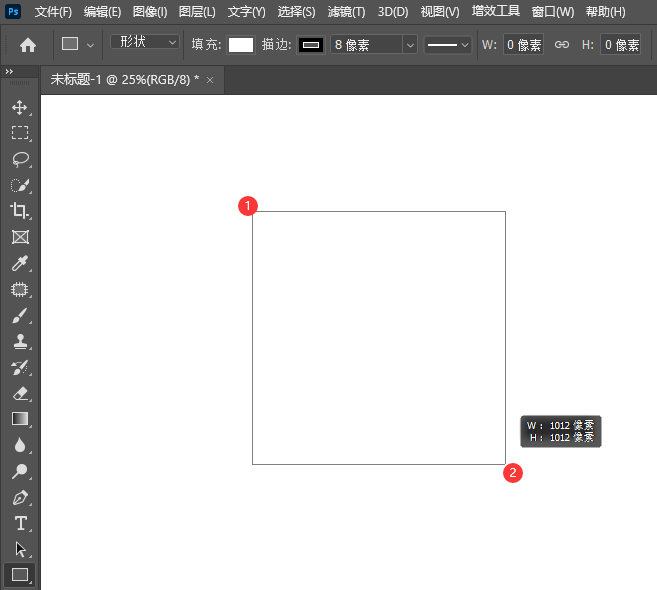Open the 形状 tool mode dropdown
This screenshot has height=590, width=657.
pos(145,42)
